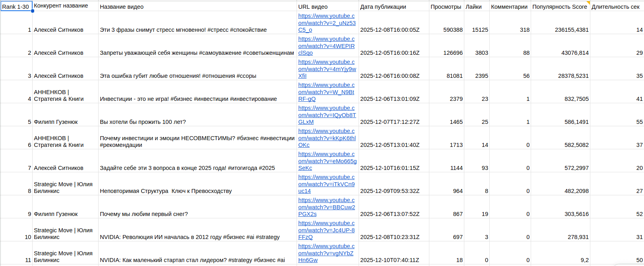Select the Длительность сек header cell
The height and width of the screenshot is (266, 644).
click(x=617, y=6)
